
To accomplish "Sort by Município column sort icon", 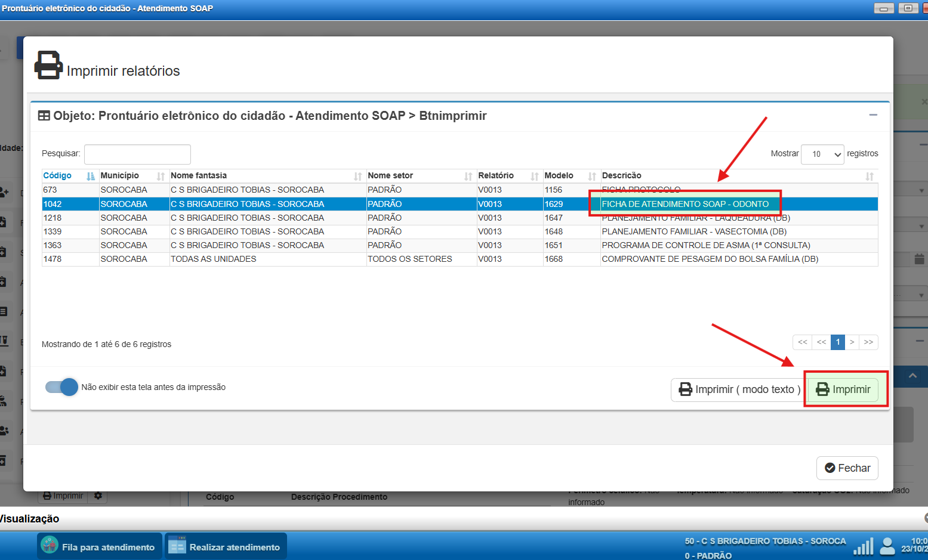I will tap(161, 176).
